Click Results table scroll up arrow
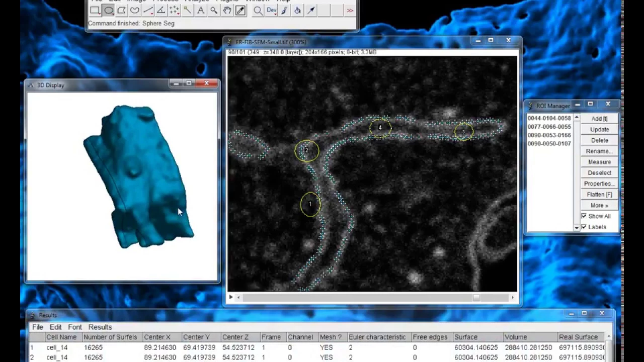The image size is (644, 362). (x=609, y=336)
